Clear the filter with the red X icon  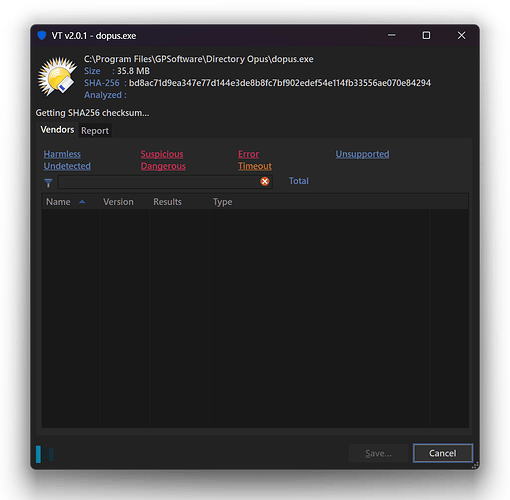click(x=265, y=181)
